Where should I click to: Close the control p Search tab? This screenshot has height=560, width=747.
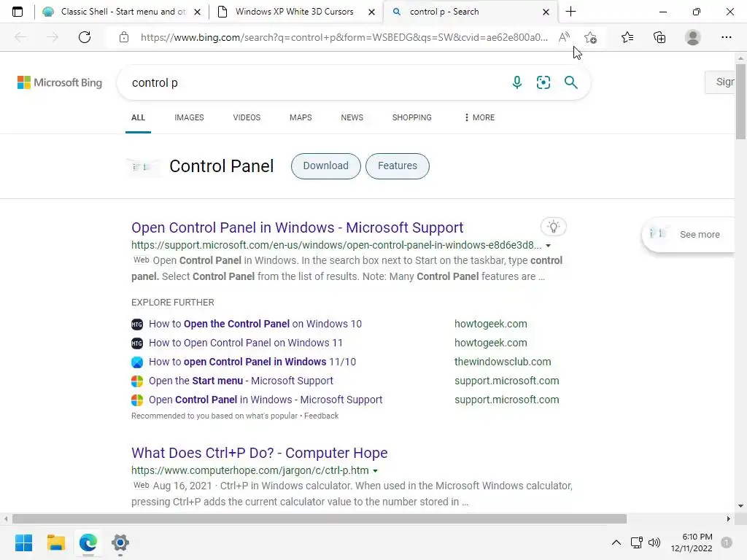(x=546, y=12)
